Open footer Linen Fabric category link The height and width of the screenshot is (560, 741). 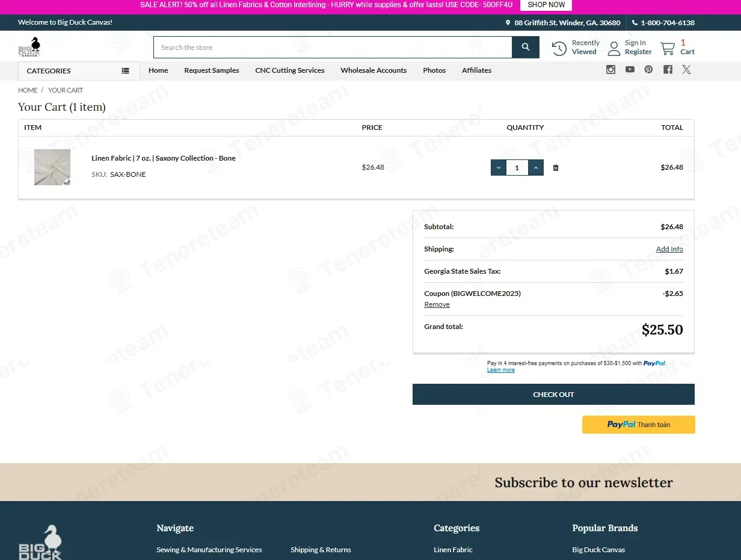(453, 550)
